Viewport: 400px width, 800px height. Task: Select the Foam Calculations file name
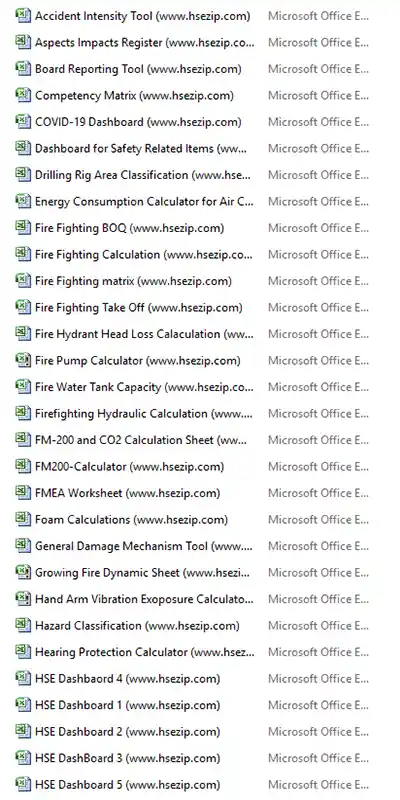pyautogui.click(x=131, y=520)
